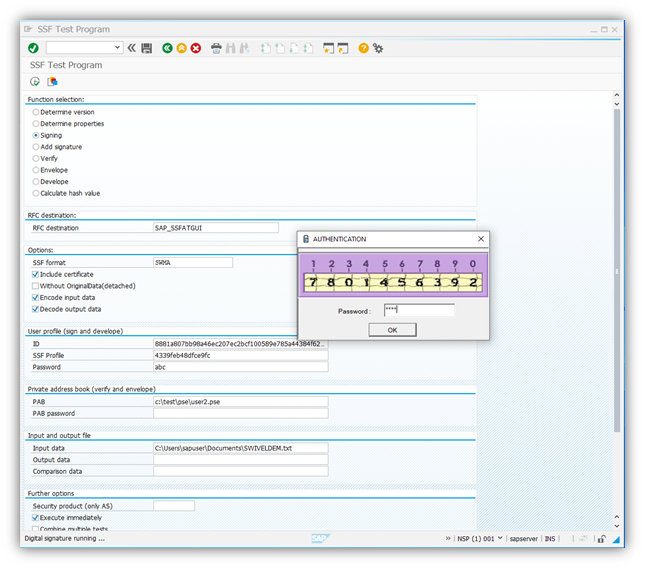Click the INS insert mode indicator
Image resolution: width=645 pixels, height=568 pixels.
pyautogui.click(x=550, y=538)
